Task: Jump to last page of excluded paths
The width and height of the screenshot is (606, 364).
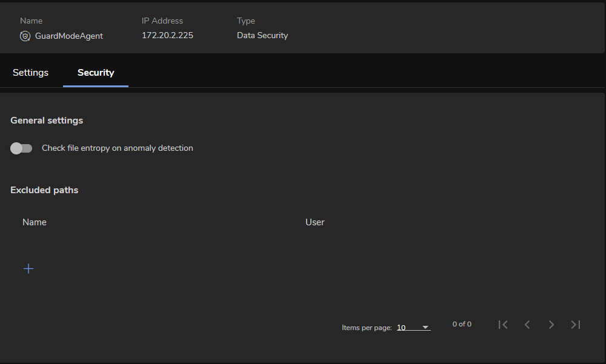Action: pyautogui.click(x=576, y=325)
